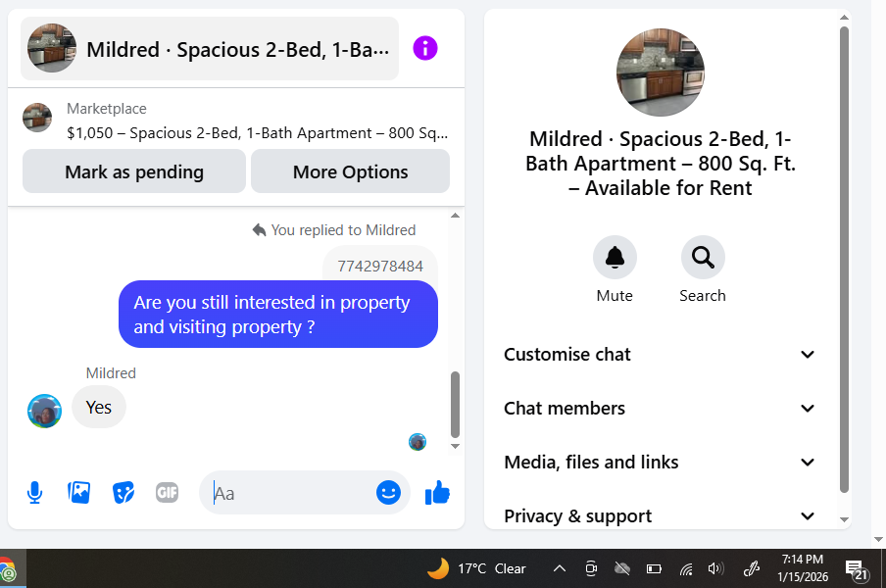Click the More Options button
Viewport: 886px width, 588px height.
[x=350, y=171]
